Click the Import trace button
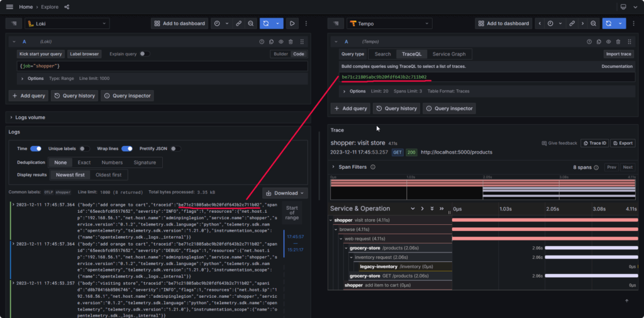This screenshot has width=644, height=318. tap(619, 54)
